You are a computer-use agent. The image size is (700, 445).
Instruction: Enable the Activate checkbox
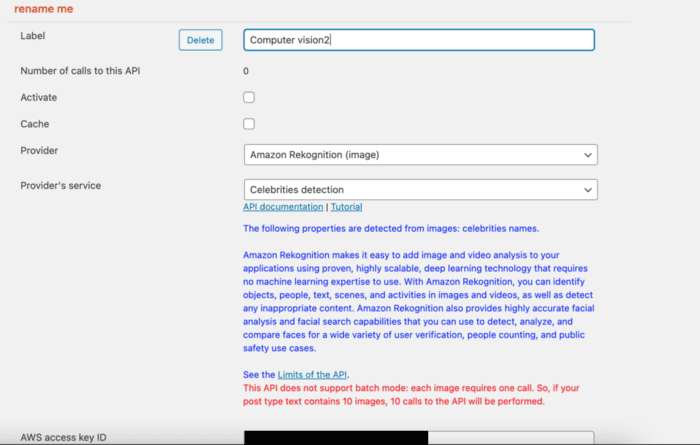point(249,97)
